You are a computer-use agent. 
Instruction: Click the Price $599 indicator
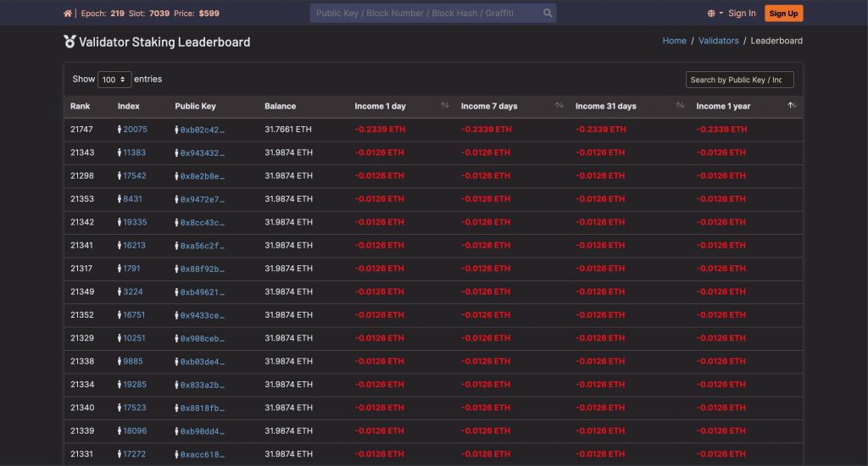pyautogui.click(x=197, y=14)
